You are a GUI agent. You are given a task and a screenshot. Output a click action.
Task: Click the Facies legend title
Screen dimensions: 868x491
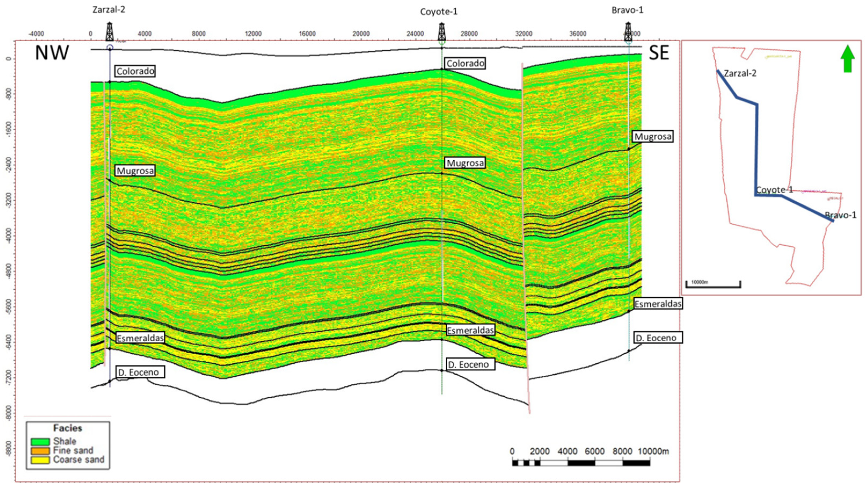click(67, 428)
